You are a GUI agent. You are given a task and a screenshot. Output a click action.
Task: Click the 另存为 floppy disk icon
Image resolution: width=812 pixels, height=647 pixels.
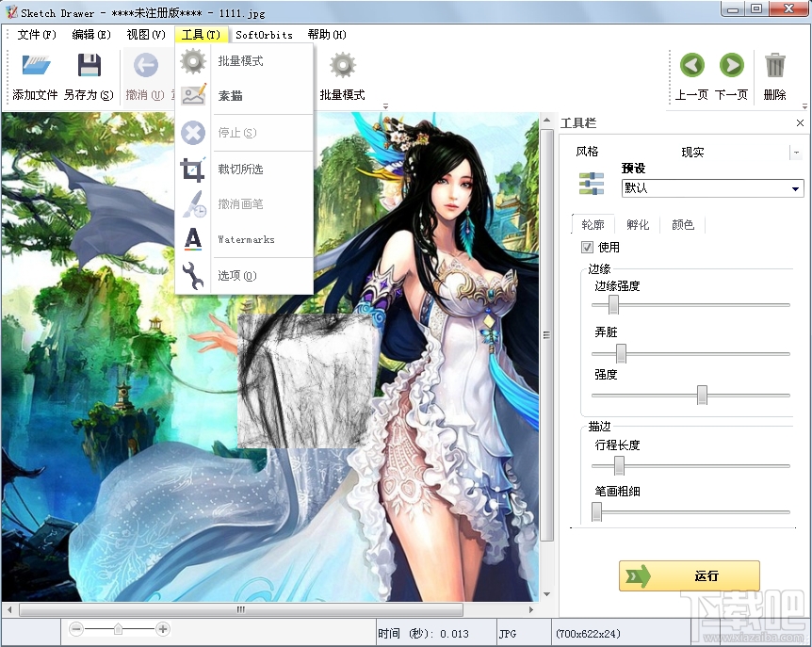[89, 66]
